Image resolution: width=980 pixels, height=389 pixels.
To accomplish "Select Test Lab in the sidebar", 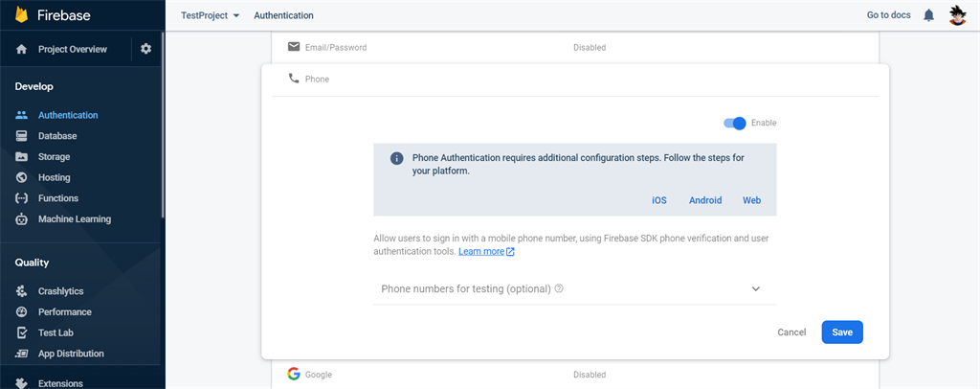I will click(56, 332).
